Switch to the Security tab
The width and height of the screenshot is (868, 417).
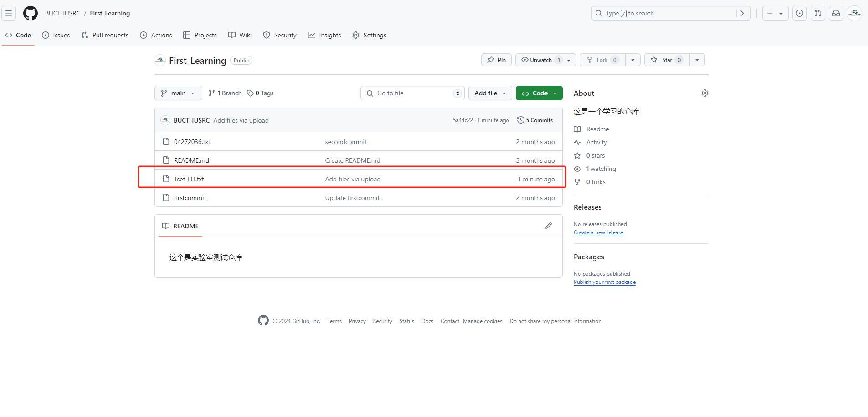pyautogui.click(x=280, y=35)
